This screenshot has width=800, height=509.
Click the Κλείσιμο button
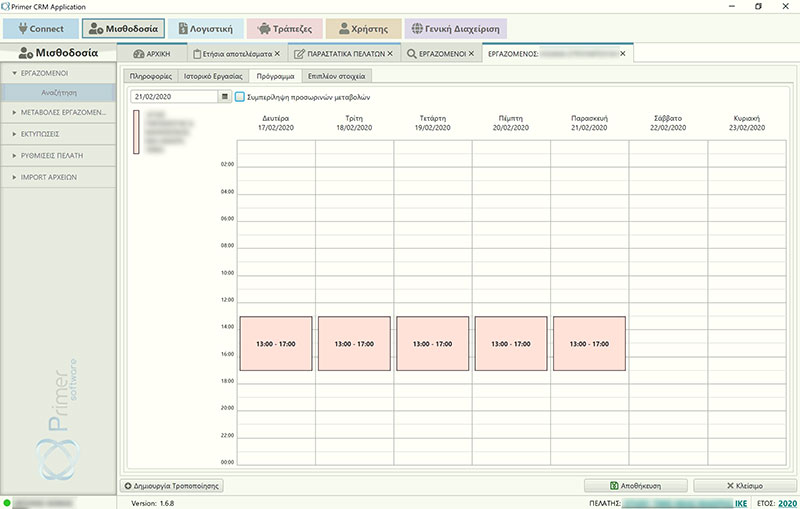click(x=745, y=486)
